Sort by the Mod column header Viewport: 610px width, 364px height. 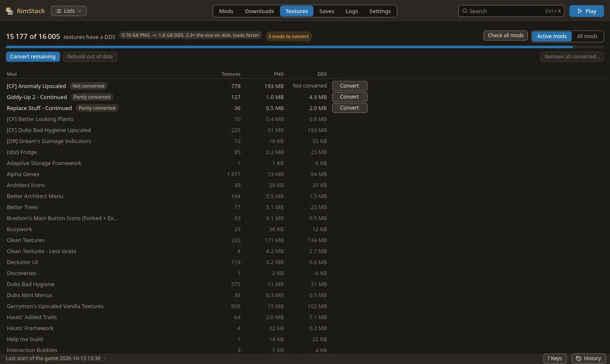point(12,74)
